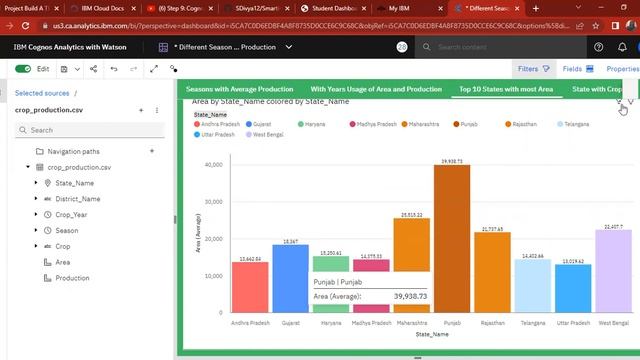Switch to the My IBM browser tab
The image size is (640, 360).
point(409,8)
